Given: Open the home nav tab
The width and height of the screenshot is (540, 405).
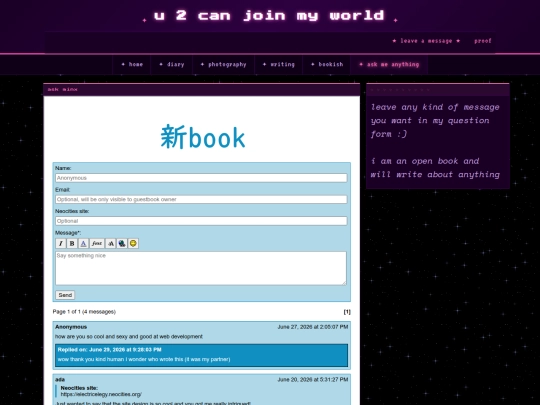Looking at the screenshot, I should point(132,64).
